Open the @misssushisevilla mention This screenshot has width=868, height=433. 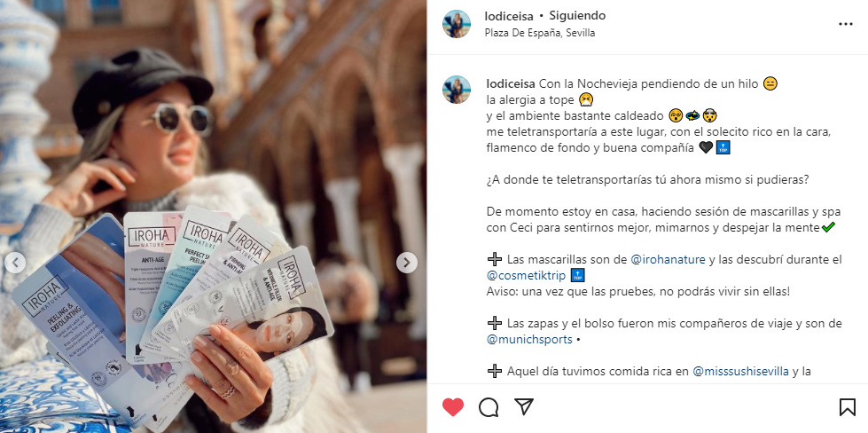tap(740, 372)
